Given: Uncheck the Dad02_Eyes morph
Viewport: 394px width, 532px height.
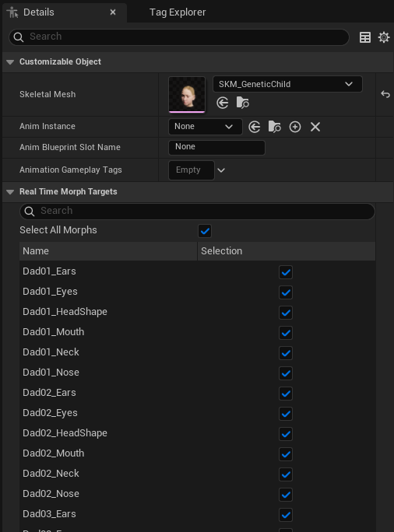Looking at the screenshot, I should click(286, 414).
